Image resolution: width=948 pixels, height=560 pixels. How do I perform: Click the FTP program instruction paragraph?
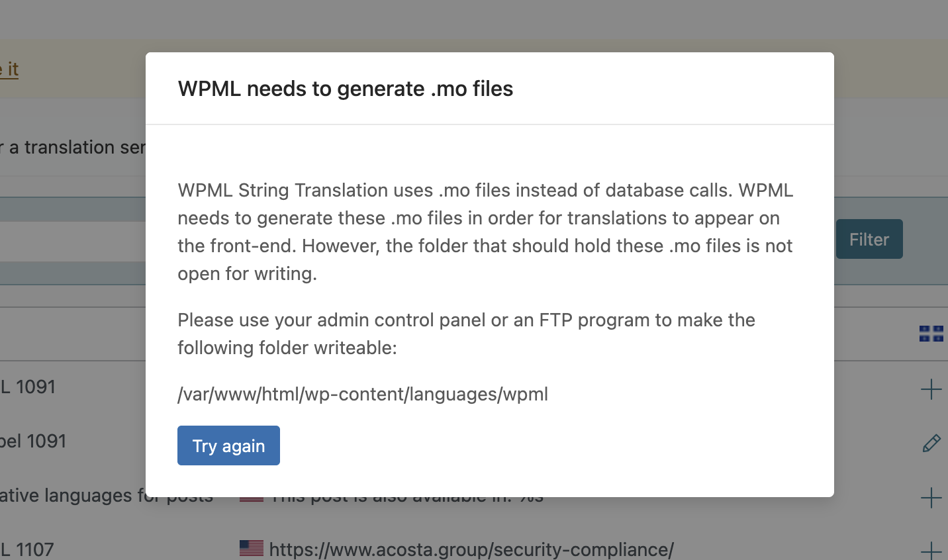(x=467, y=334)
